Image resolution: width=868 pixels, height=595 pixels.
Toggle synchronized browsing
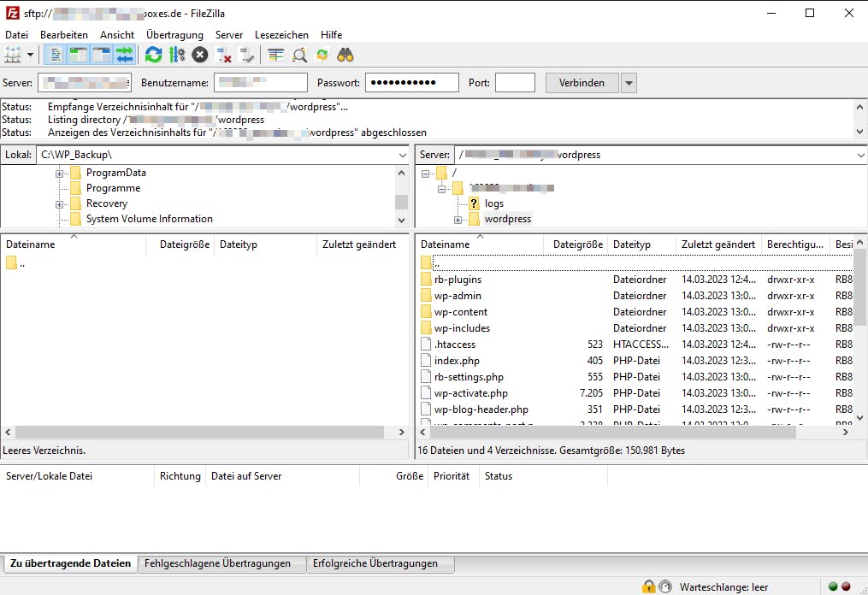click(x=322, y=54)
